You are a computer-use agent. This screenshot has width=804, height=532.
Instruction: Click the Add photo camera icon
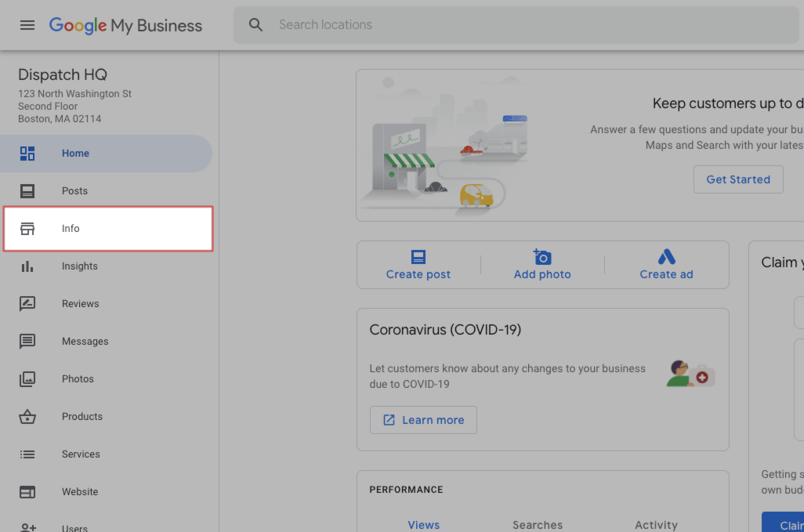542,257
